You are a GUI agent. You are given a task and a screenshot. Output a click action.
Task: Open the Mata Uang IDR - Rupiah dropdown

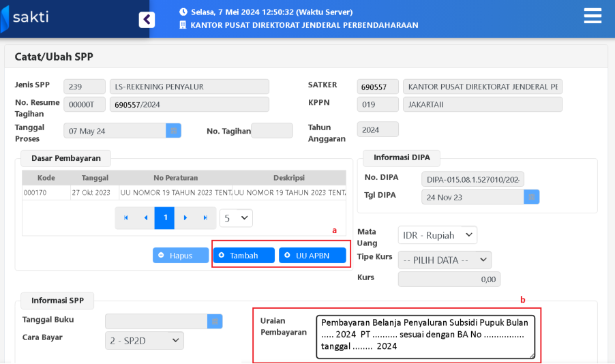(437, 235)
